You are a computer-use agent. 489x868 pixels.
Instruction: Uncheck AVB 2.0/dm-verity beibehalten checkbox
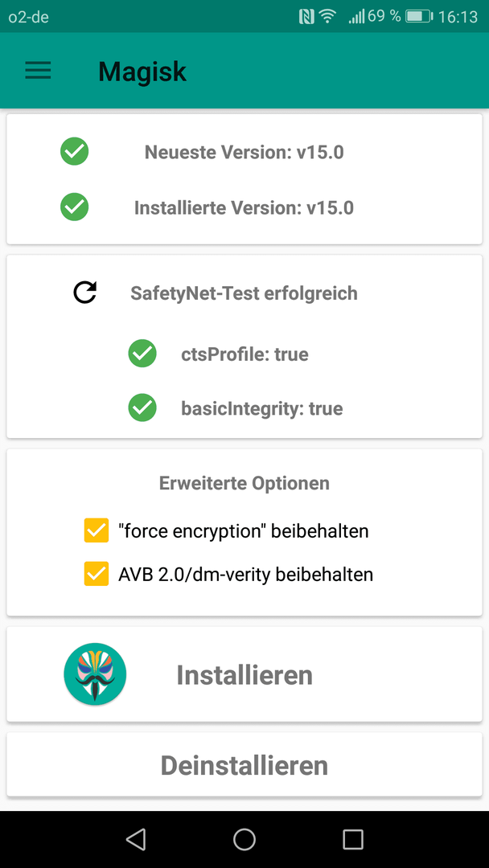[97, 574]
